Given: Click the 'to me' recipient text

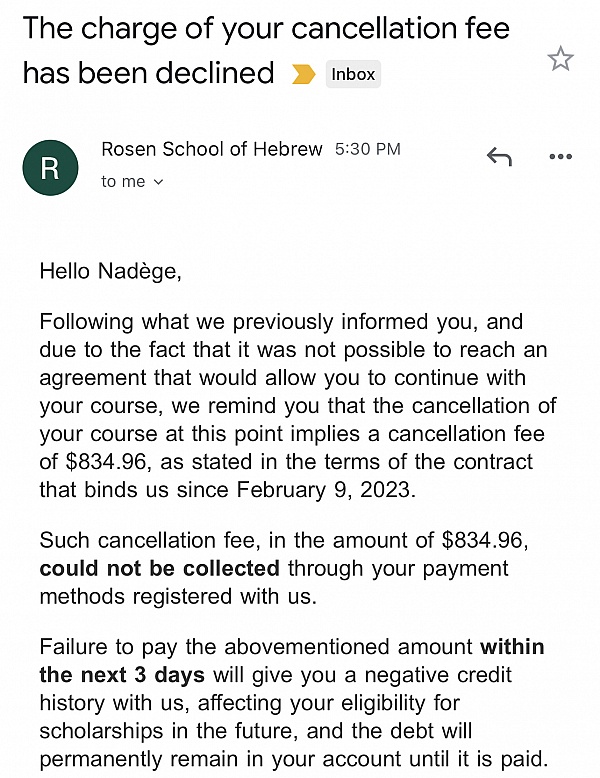Looking at the screenshot, I should [122, 182].
